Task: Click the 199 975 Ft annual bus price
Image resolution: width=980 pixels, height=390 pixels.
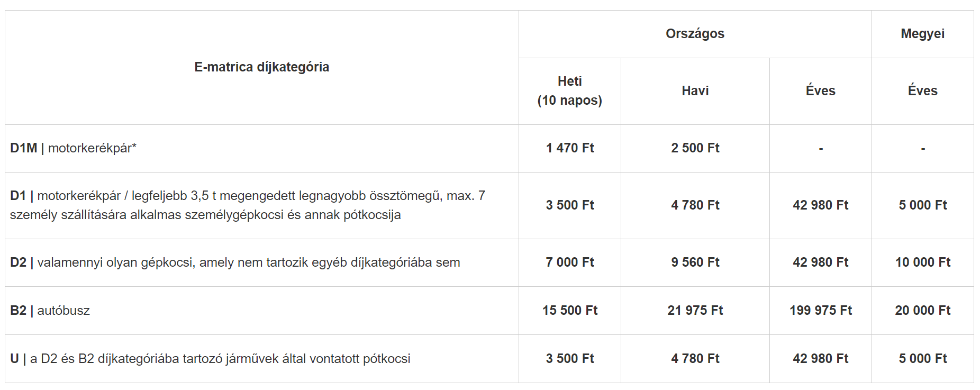Action: click(821, 311)
